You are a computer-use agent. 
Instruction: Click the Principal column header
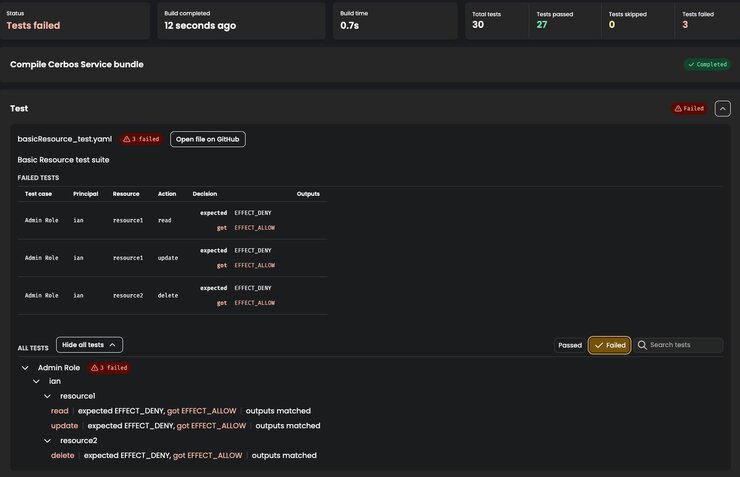(85, 194)
